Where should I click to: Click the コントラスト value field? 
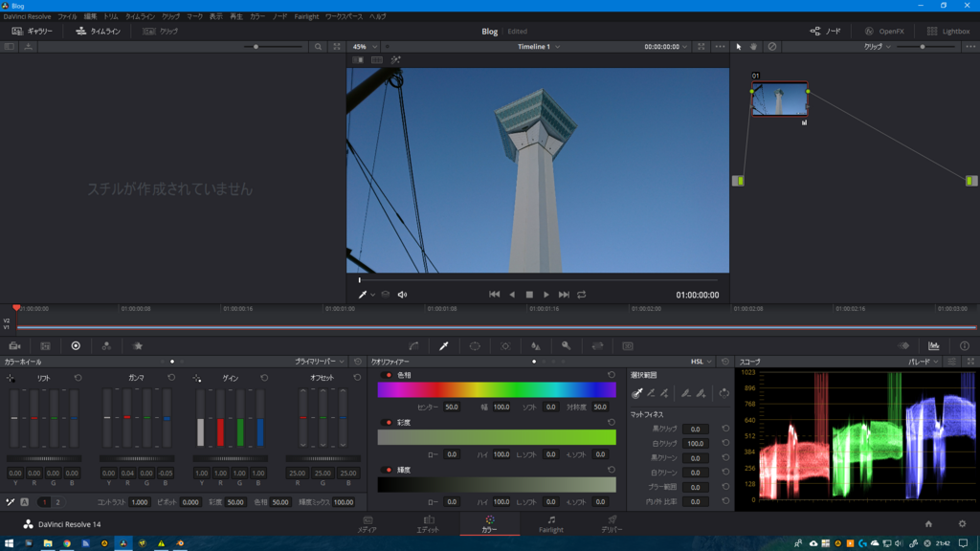(x=140, y=502)
